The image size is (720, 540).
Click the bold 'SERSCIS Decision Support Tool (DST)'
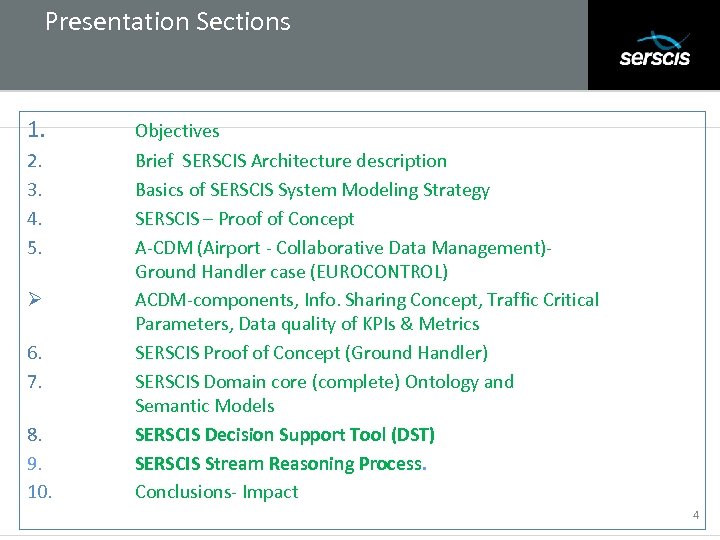tap(285, 435)
